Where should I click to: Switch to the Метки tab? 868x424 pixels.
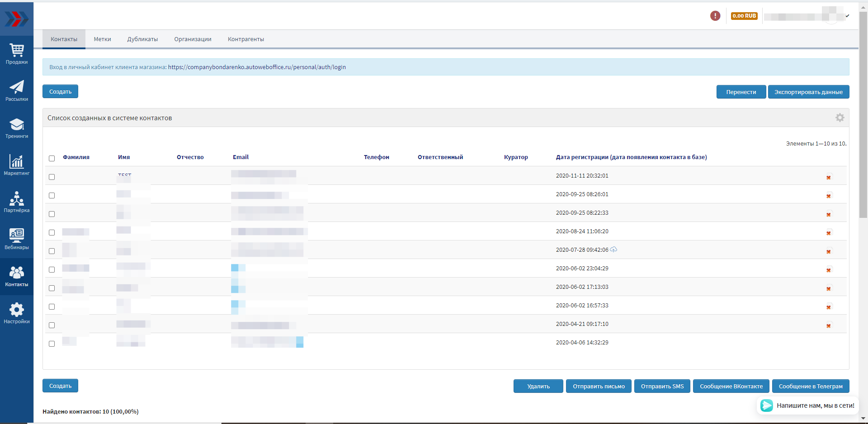tap(102, 39)
